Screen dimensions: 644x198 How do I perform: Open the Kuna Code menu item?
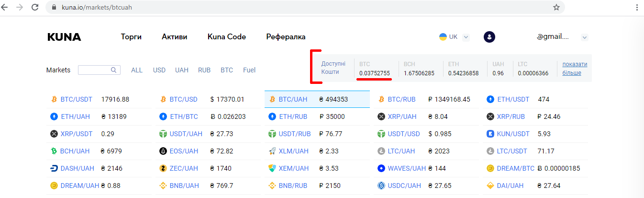point(227,37)
